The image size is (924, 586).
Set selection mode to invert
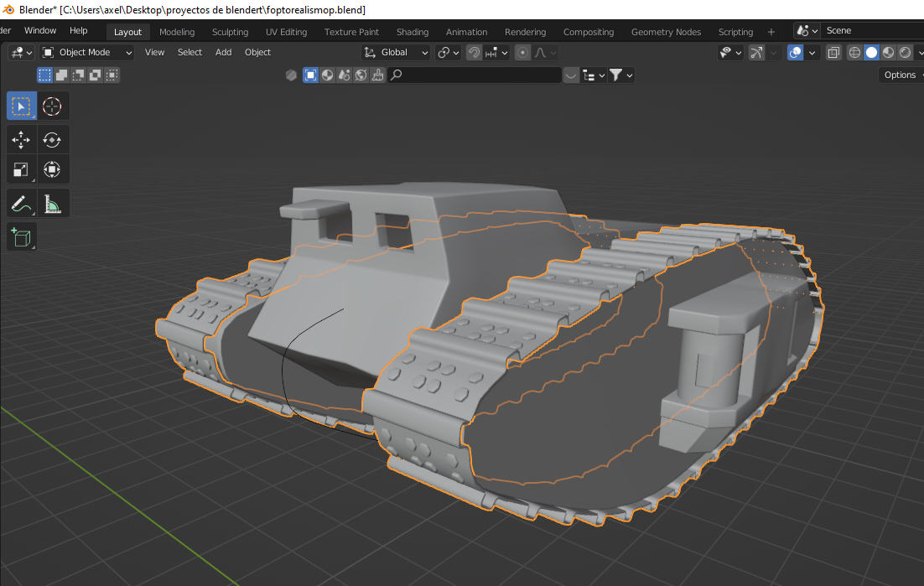95,75
